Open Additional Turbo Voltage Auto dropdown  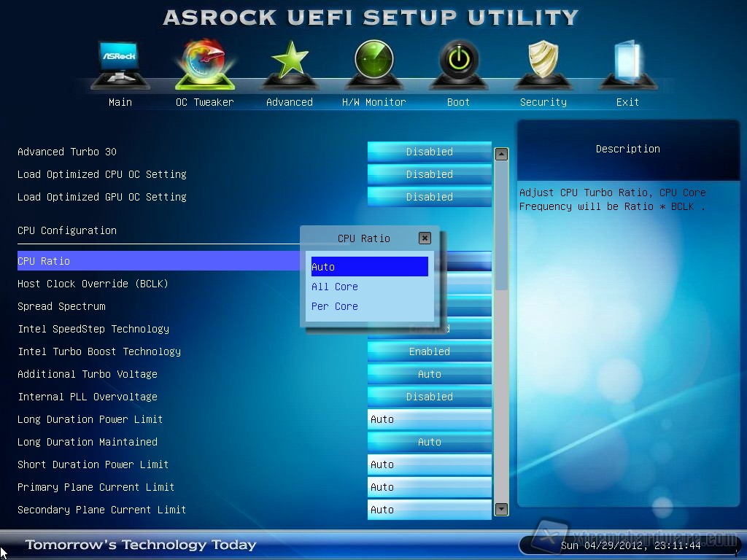[x=429, y=374]
